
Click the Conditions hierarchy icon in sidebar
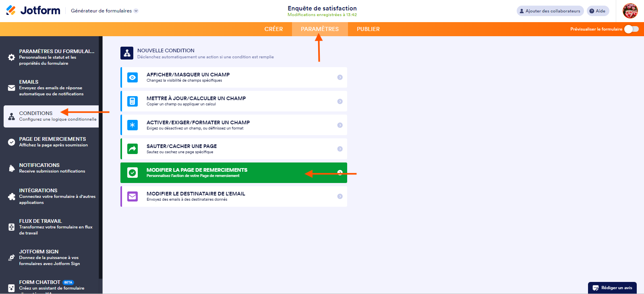(12, 117)
